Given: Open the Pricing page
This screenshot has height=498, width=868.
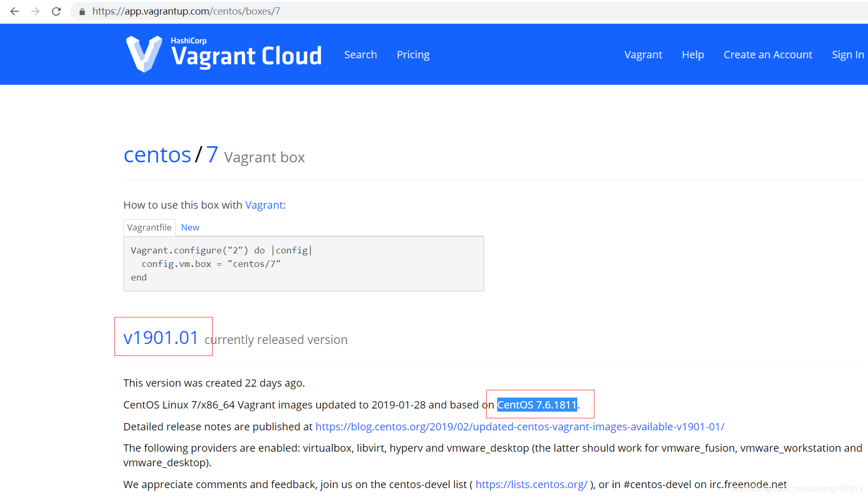Looking at the screenshot, I should pyautogui.click(x=413, y=55).
